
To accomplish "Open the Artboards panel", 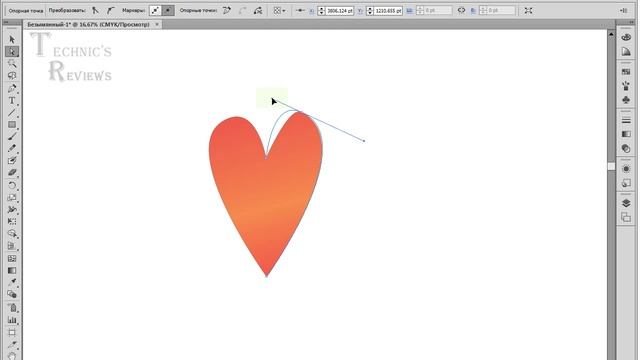I will (626, 218).
